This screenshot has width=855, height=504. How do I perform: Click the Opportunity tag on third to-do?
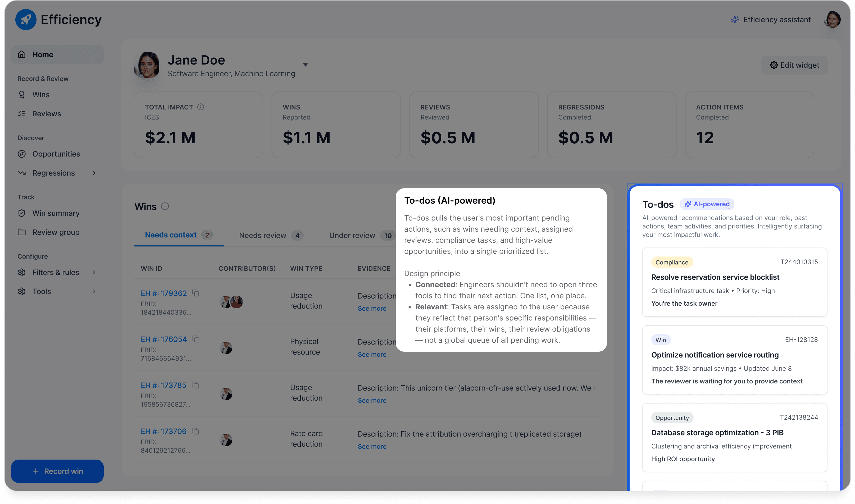(672, 418)
